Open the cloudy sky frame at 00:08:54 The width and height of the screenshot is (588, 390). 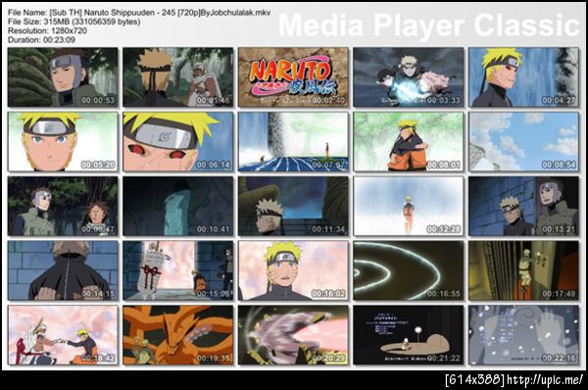point(523,142)
